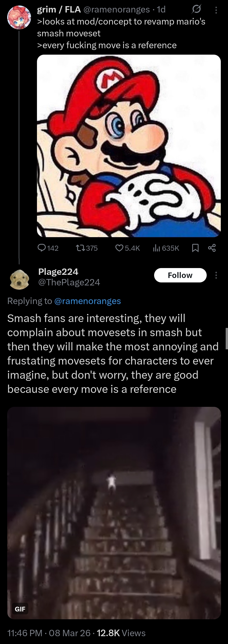This screenshot has height=644, width=228.
Task: Play the dark staircase GIF
Action: coord(114,512)
